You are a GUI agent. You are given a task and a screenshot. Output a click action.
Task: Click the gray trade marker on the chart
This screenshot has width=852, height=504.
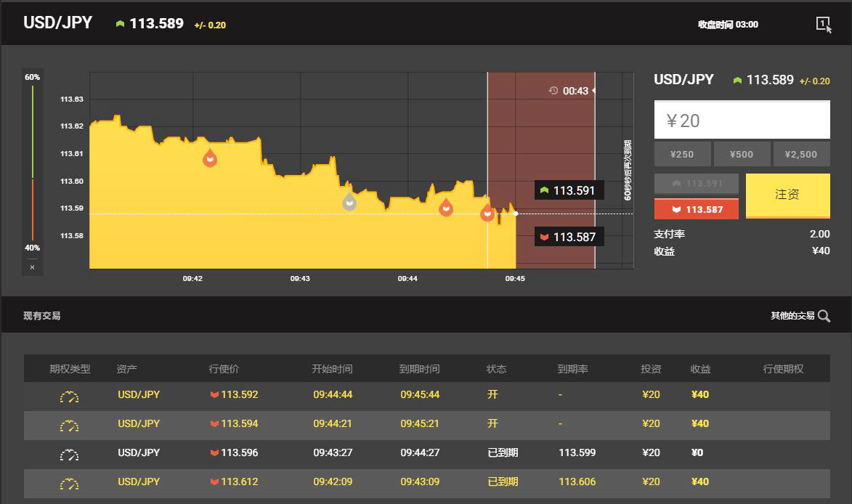click(x=349, y=201)
